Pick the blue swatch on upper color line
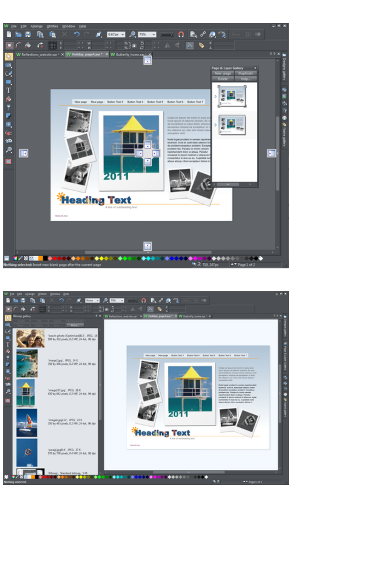This screenshot has width=388, height=588. click(172, 258)
